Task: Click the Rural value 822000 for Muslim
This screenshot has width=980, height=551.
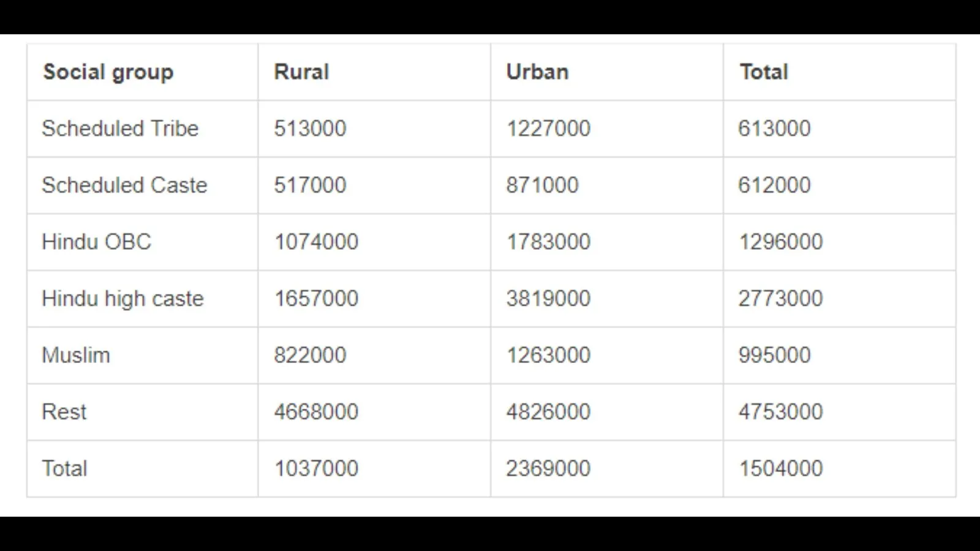Action: click(x=310, y=355)
